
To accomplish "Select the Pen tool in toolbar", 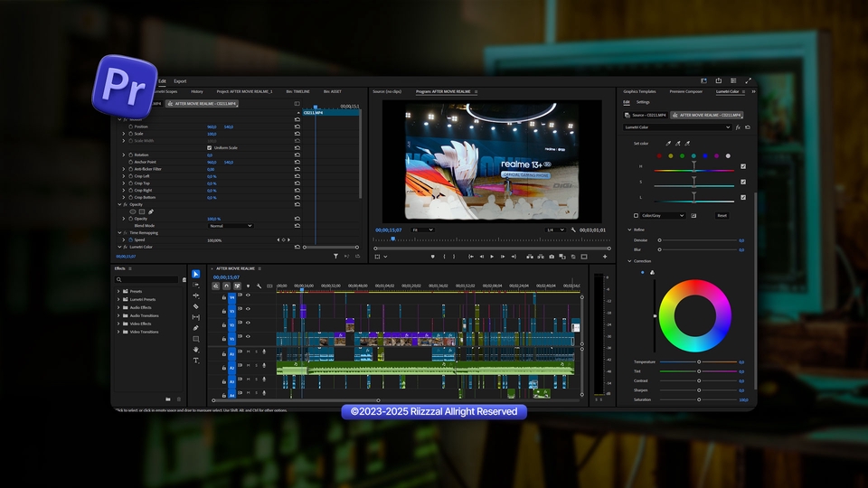I will pos(195,327).
